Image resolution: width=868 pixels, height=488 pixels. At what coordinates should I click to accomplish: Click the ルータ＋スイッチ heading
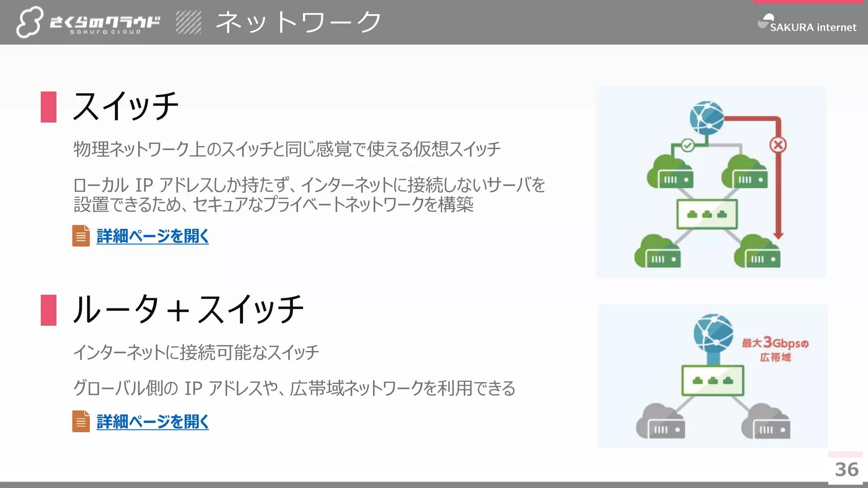click(x=188, y=310)
